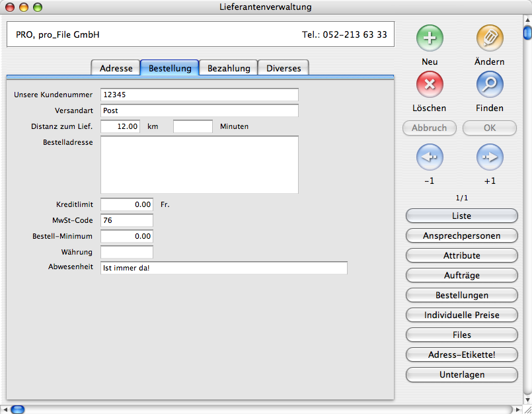
Task: Click the Individuelle Preise button
Action: pyautogui.click(x=461, y=315)
